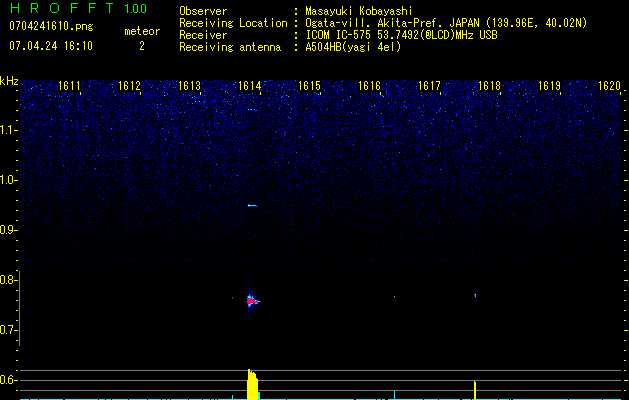The image size is (629, 400).
Task: Click the small blue dot echo near 1618
Action: click(x=475, y=295)
